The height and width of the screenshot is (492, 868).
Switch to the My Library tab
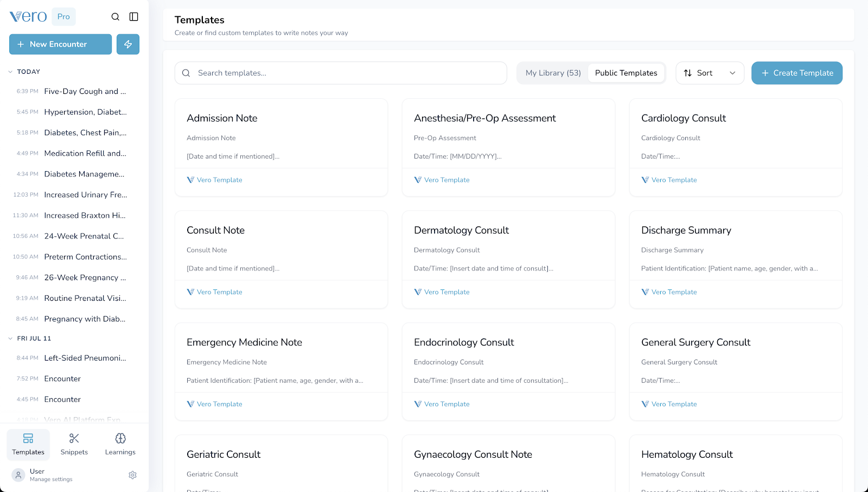(x=553, y=73)
